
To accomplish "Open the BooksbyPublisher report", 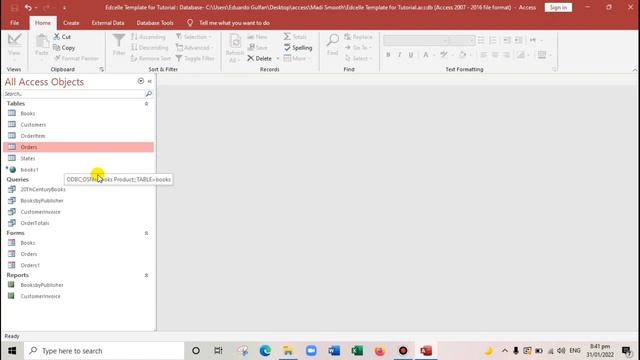I will pyautogui.click(x=78, y=285).
